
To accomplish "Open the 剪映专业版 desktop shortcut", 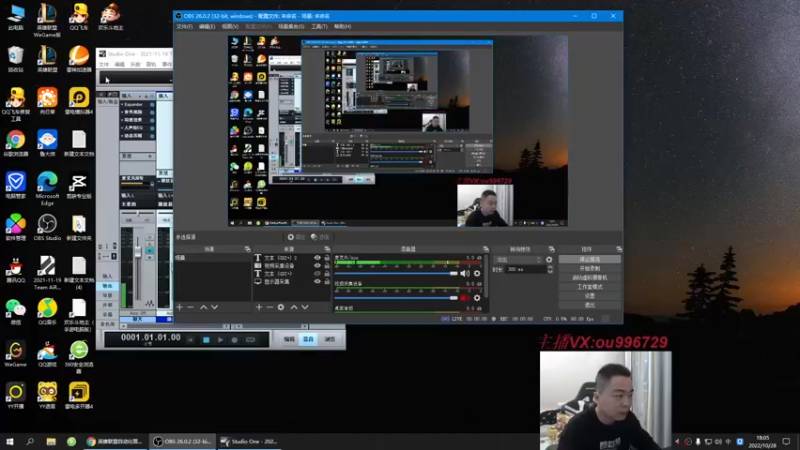I will 79,186.
